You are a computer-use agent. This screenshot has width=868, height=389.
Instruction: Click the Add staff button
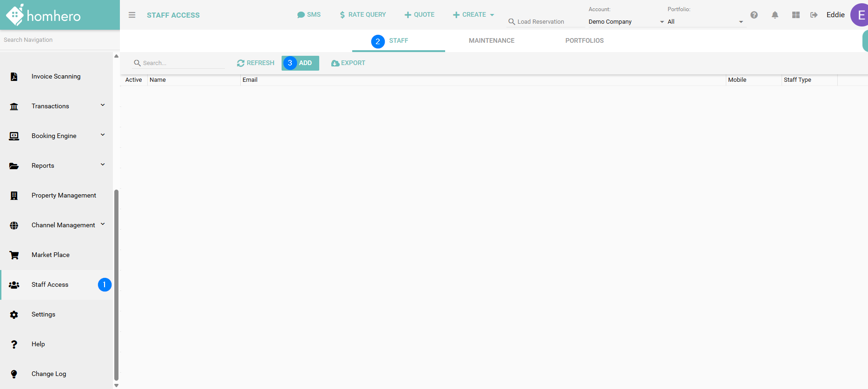point(301,63)
